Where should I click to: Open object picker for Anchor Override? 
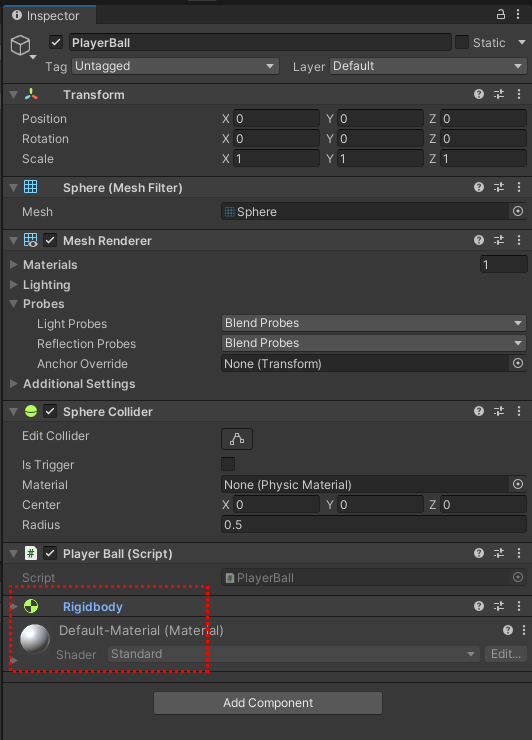tap(518, 363)
